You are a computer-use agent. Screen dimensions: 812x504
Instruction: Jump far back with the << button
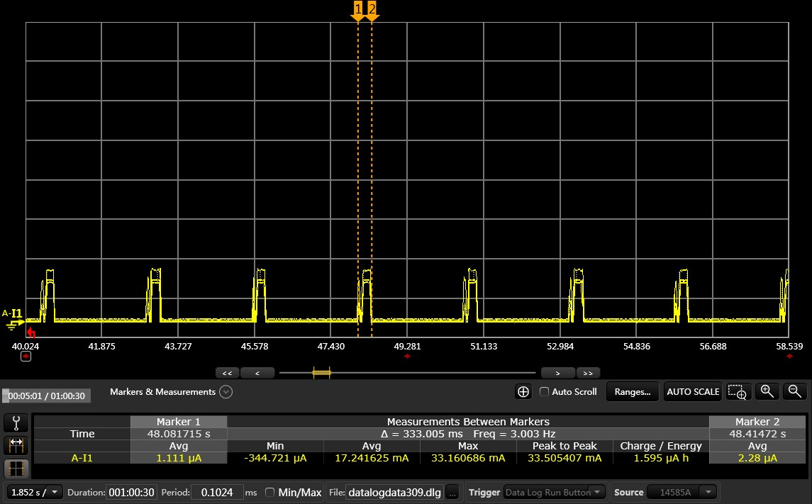click(x=228, y=373)
